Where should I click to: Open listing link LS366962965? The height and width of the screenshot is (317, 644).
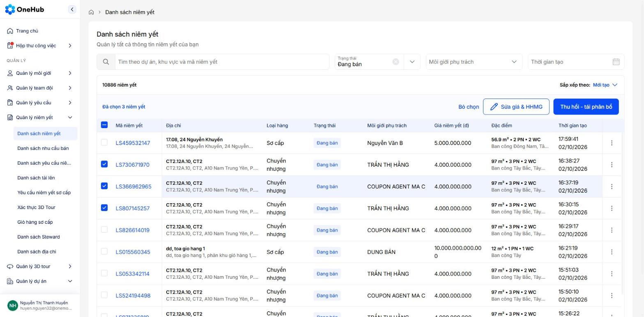point(133,186)
